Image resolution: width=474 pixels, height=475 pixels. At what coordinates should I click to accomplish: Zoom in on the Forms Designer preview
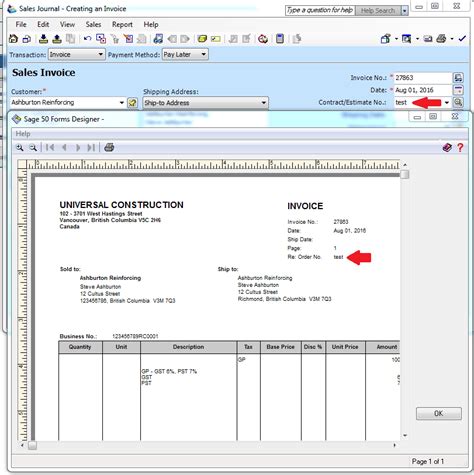(20, 147)
